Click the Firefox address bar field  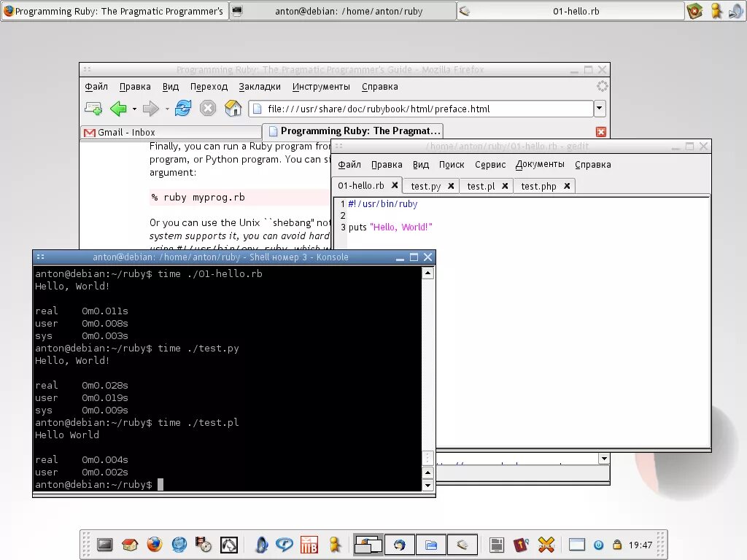tap(421, 109)
